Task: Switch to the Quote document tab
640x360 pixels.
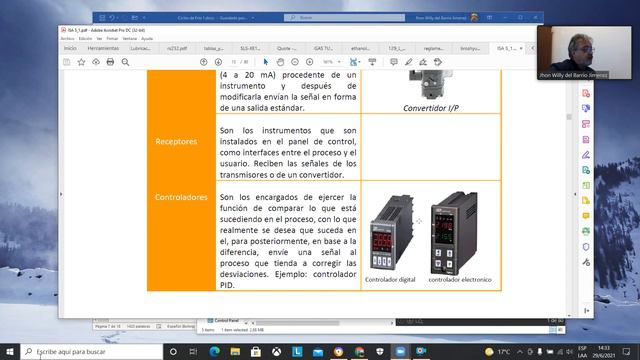Action: point(287,48)
